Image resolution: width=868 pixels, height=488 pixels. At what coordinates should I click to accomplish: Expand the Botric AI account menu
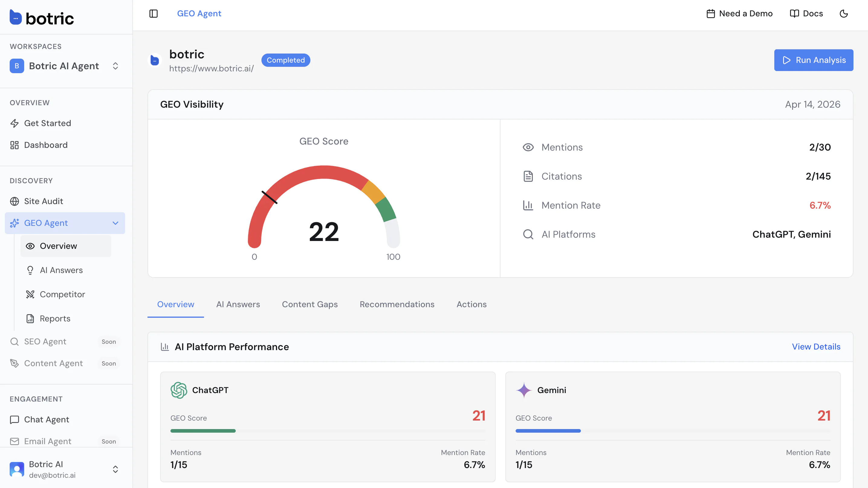115,470
